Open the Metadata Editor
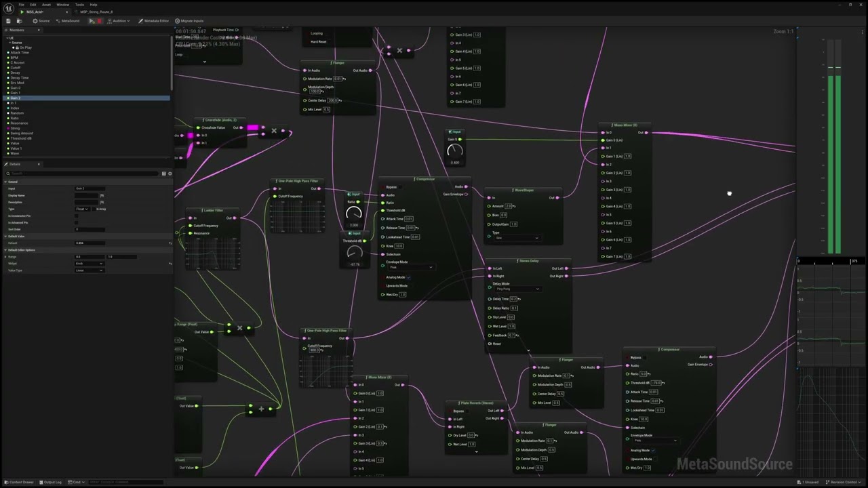The width and height of the screenshot is (868, 488). 154,21
